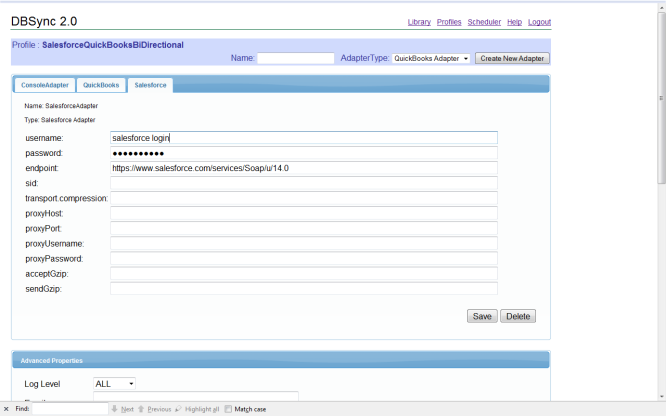Close the find bar
666x416 pixels.
point(7,409)
